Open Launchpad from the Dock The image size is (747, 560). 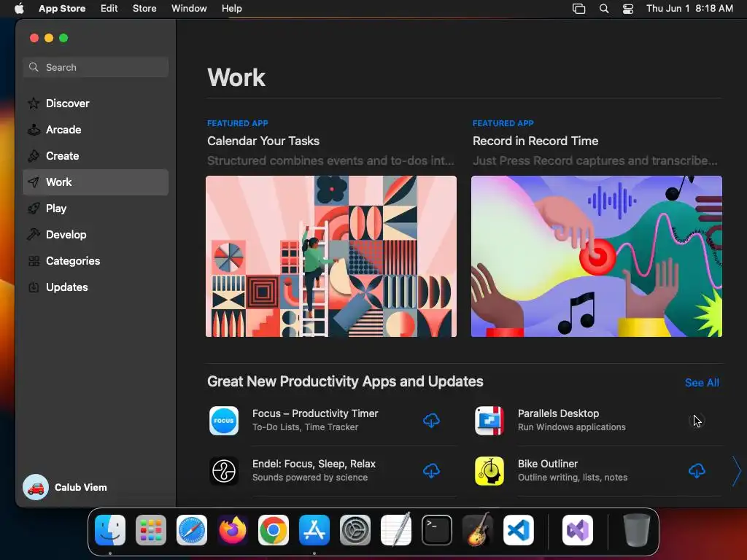click(x=150, y=530)
